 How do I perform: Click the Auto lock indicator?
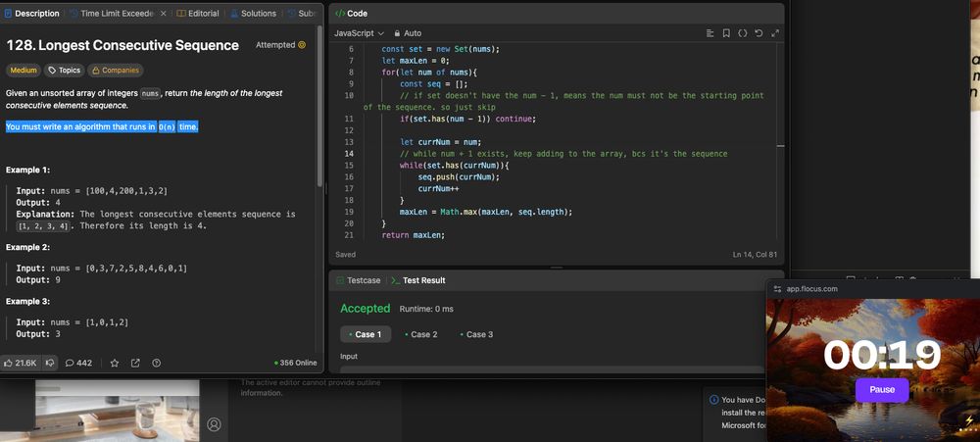pos(408,33)
